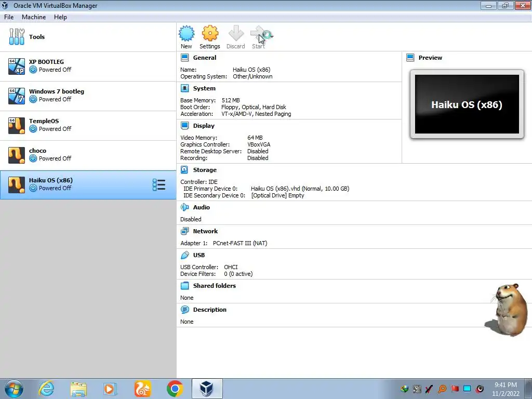Select the TempleOS machine icon
This screenshot has width=532, height=399.
point(17,126)
